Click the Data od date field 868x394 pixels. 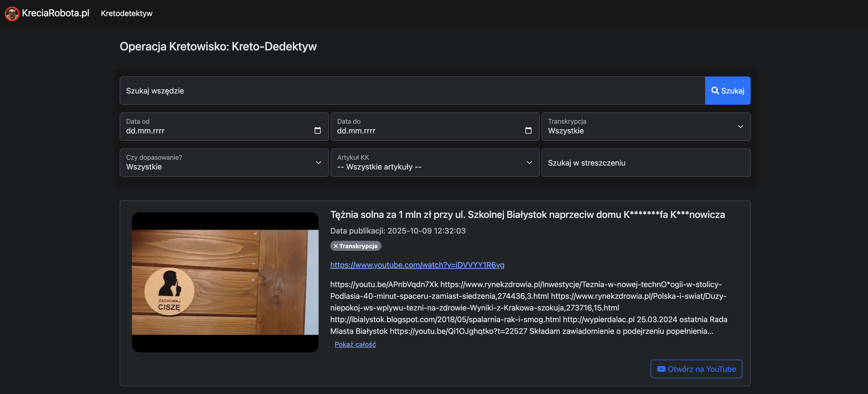pyautogui.click(x=216, y=131)
